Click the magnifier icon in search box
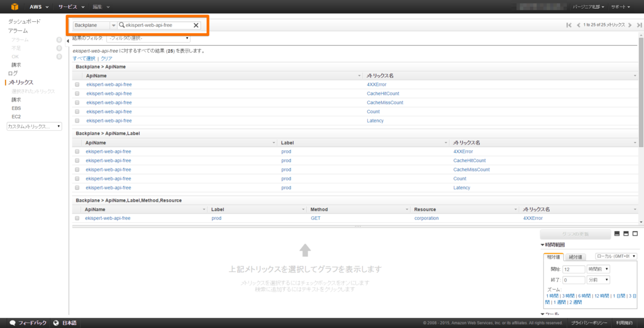The height and width of the screenshot is (328, 644). tap(121, 26)
